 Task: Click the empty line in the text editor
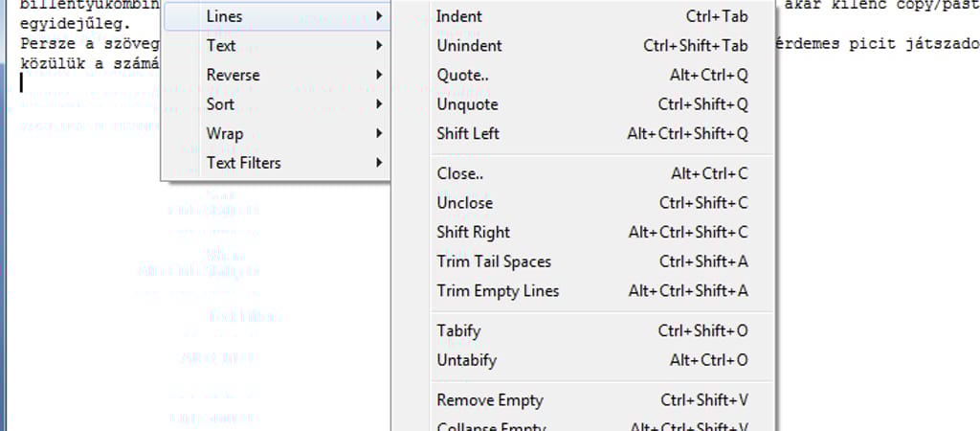click(86, 83)
